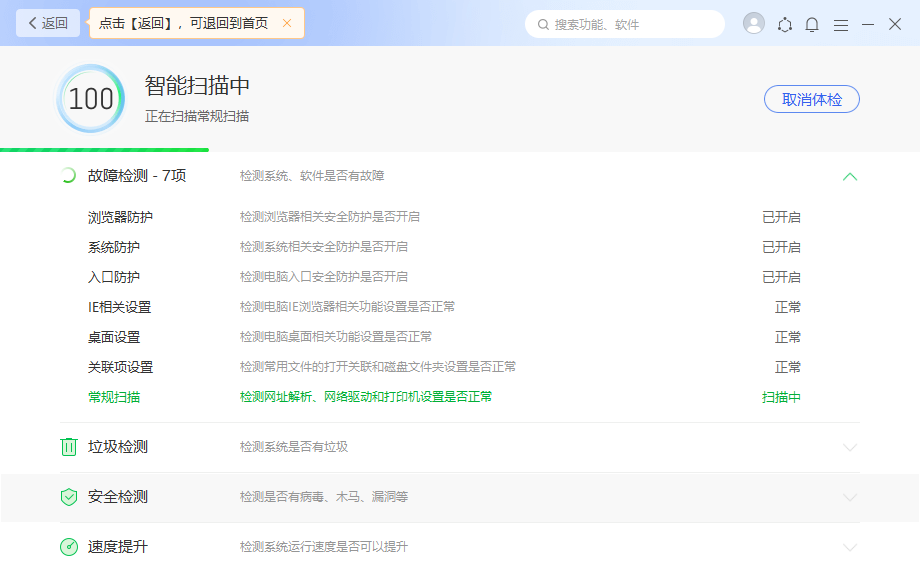920x580 pixels.
Task: Click the 故障检测 - 7项 heading
Action: [137, 175]
